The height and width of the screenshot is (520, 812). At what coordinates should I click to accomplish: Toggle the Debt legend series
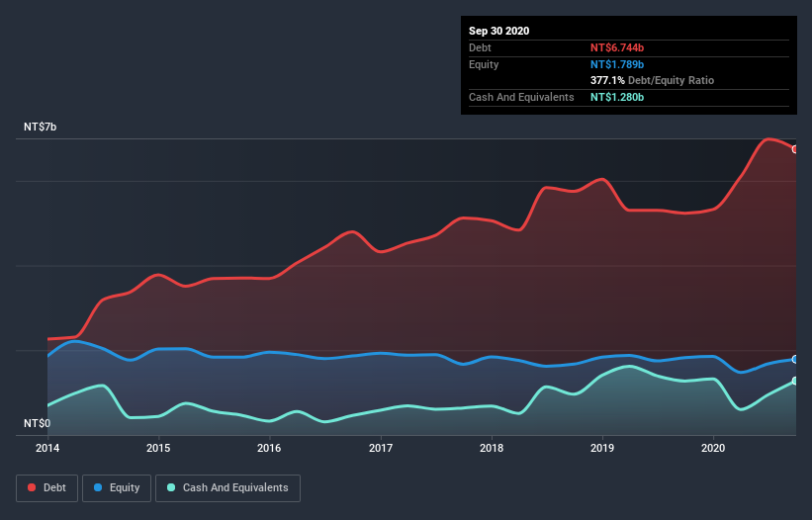click(x=46, y=488)
